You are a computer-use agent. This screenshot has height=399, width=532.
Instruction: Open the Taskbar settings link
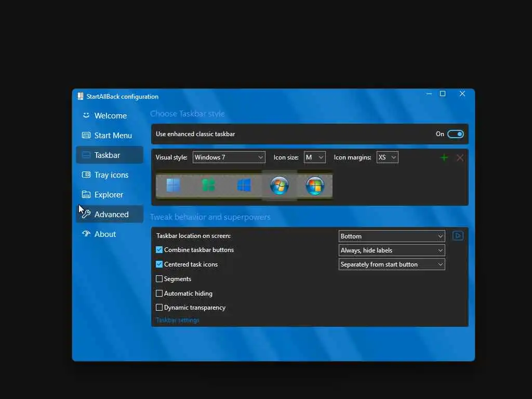pyautogui.click(x=178, y=320)
